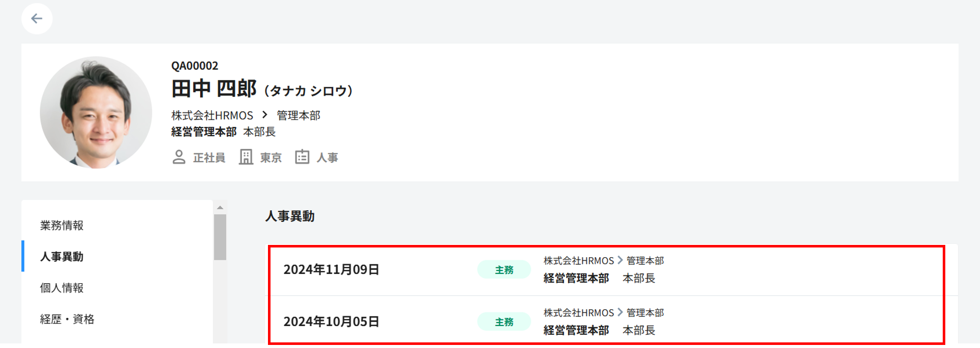
Task: Open the 個人情報 sidebar tab
Action: point(62,288)
